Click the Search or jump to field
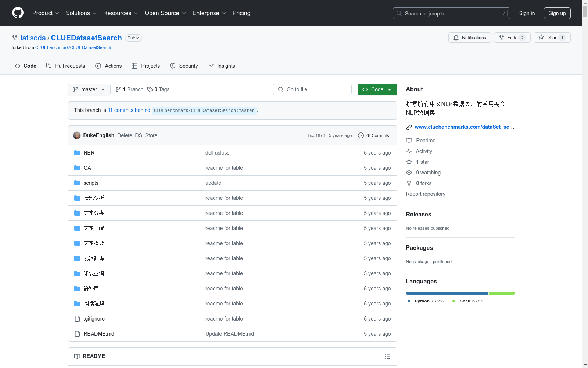The image size is (588, 368). (x=452, y=13)
